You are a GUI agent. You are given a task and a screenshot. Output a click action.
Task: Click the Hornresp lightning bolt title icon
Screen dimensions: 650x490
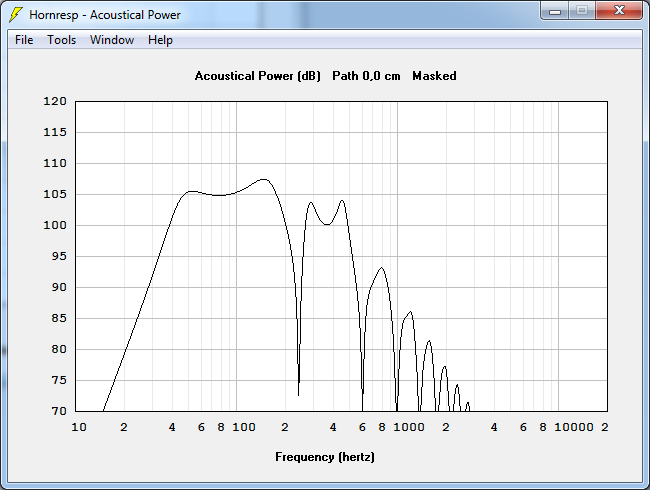click(16, 15)
